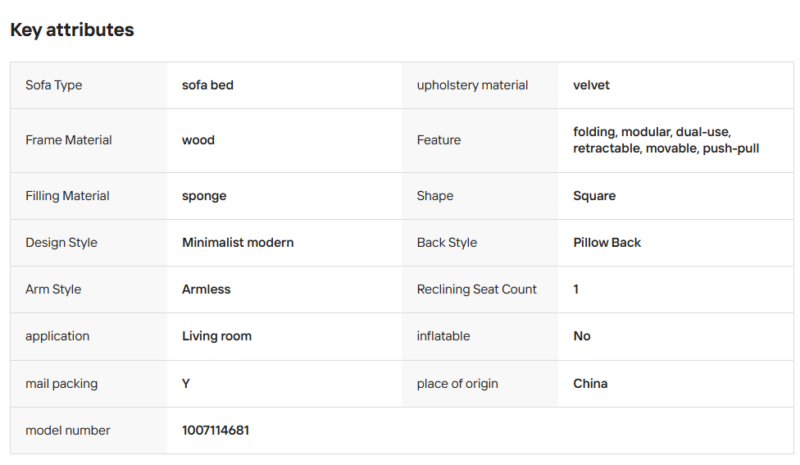This screenshot has height=465, width=800.
Task: Click the Reclining Seat Count label
Action: pyautogui.click(x=477, y=289)
